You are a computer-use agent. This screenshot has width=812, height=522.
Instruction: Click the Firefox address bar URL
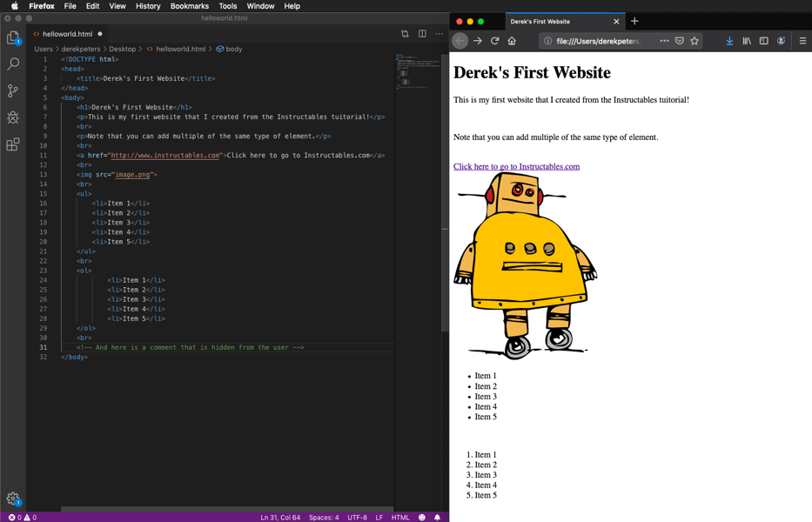click(x=598, y=41)
